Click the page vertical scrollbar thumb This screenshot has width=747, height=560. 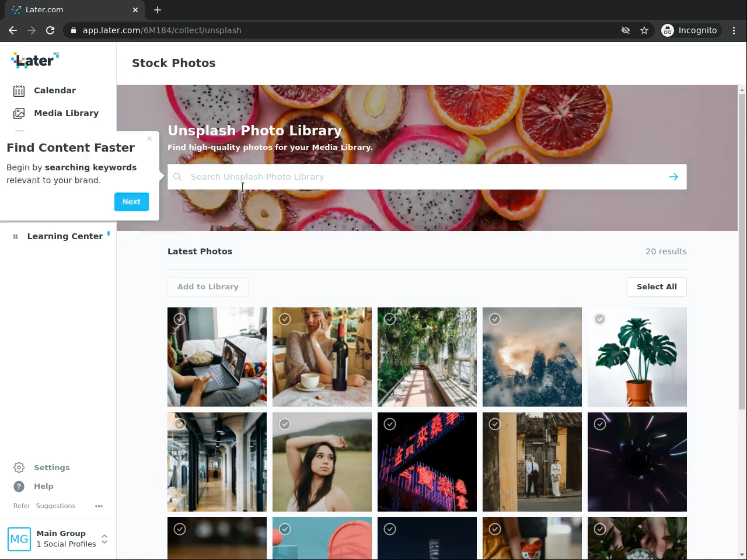[742, 251]
